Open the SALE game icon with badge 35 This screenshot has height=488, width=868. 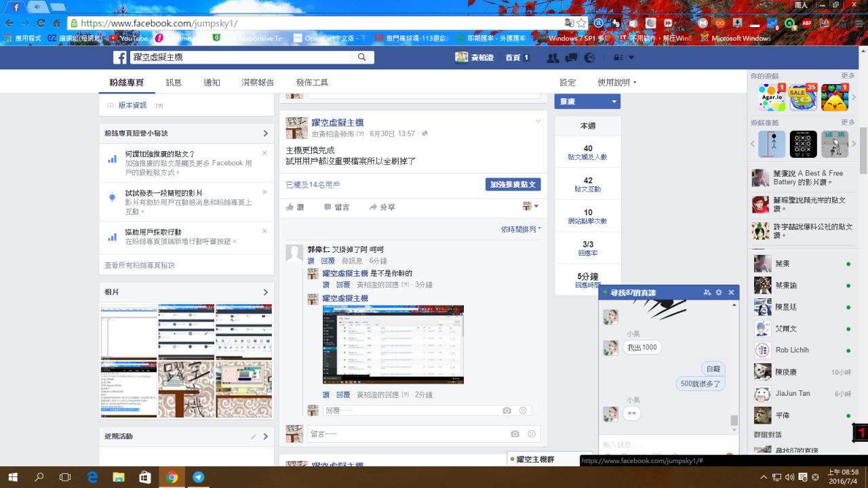pyautogui.click(x=803, y=98)
